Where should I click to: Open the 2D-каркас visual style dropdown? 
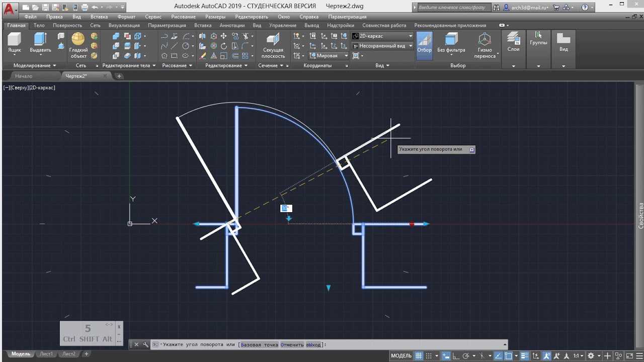pos(382,36)
